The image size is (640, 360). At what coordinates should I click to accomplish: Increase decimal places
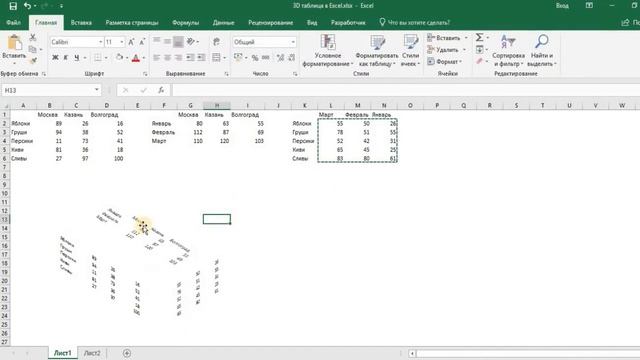click(x=280, y=58)
